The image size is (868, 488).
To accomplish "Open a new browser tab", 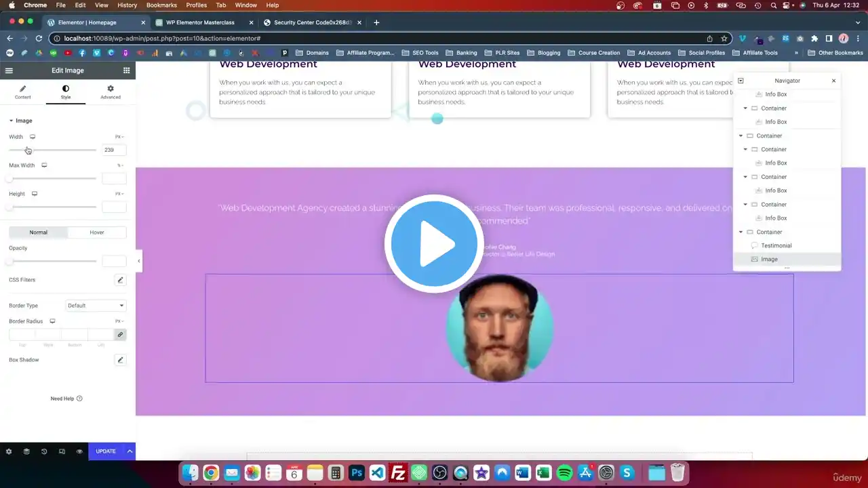I will (x=376, y=22).
